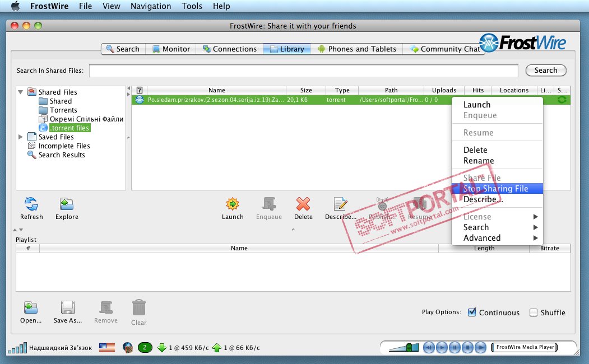This screenshot has height=364, width=589.
Task: Switch to Phones and Tablets tab
Action: click(356, 49)
